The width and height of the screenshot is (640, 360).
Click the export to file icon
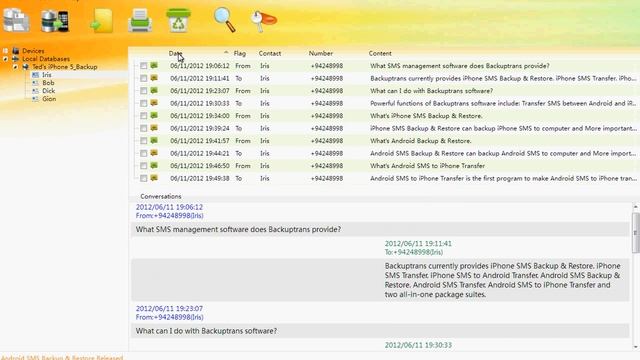pyautogui.click(x=101, y=21)
